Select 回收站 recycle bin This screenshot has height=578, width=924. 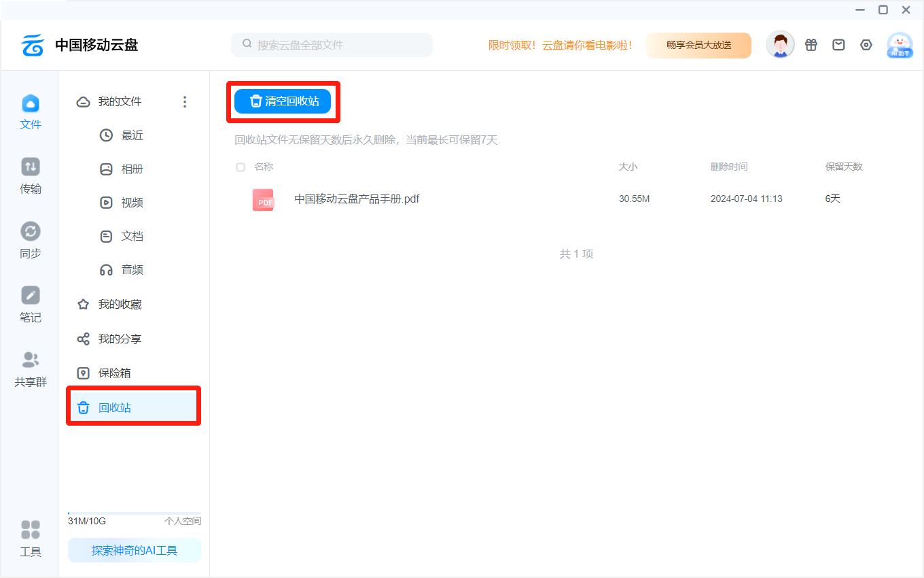(x=133, y=407)
